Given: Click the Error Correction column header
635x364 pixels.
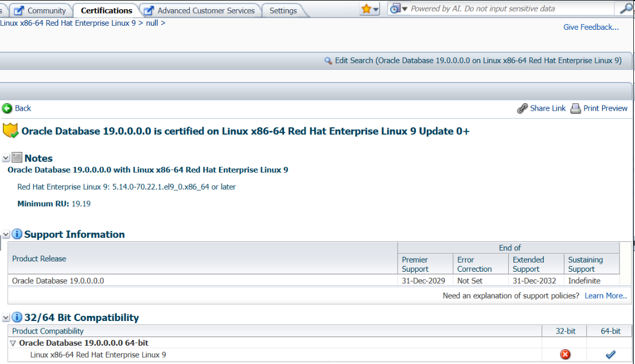Looking at the screenshot, I should 480,264.
